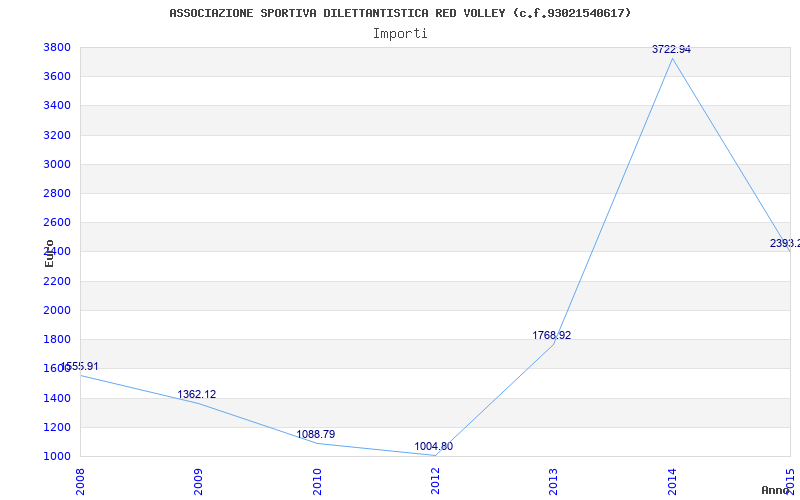Click the x-axis year 2008
This screenshot has width=800, height=500.
click(80, 482)
